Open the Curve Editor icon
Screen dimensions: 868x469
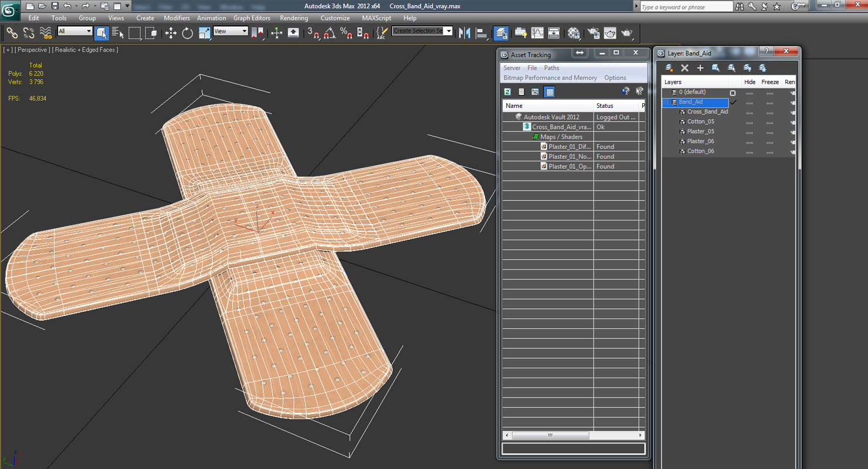537,33
